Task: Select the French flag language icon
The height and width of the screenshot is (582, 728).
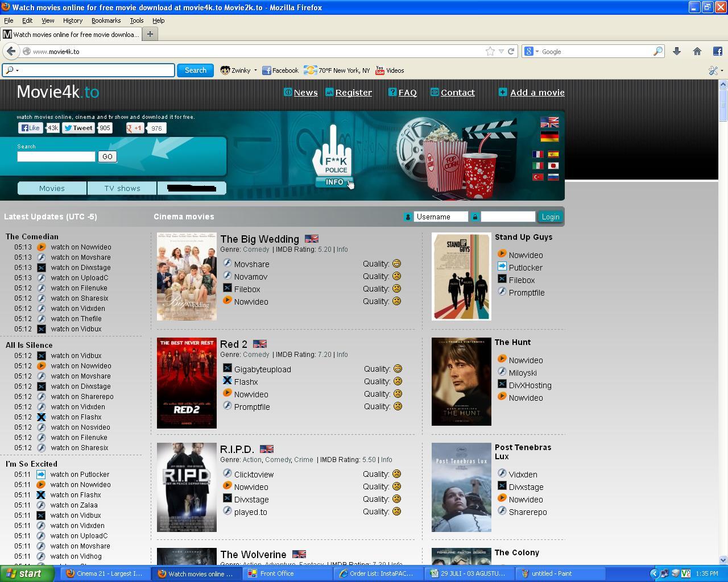Action: (537, 154)
